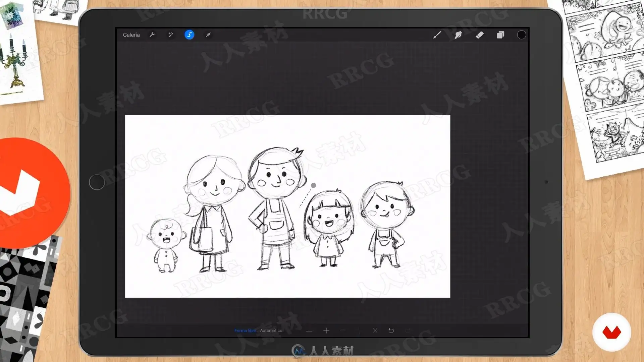Viewport: 644px width, 362px height.
Task: Click the feather lines icon in selection bar
Action: (310, 330)
